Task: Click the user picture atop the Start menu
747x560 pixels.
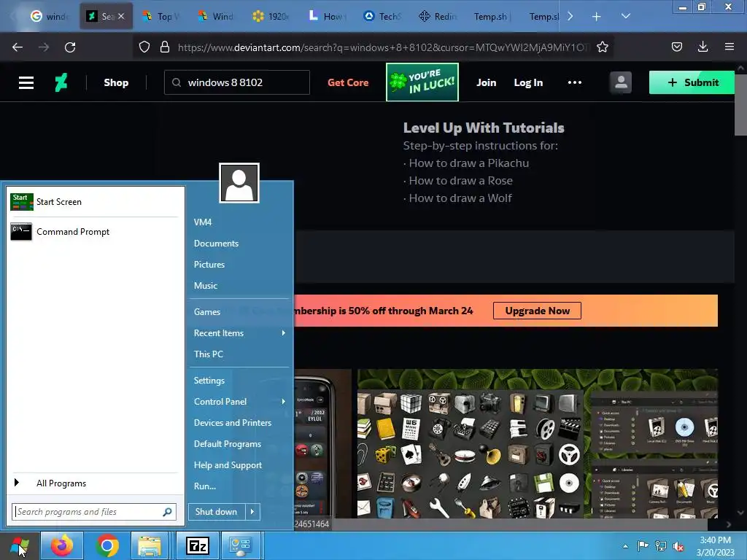Action: click(239, 183)
